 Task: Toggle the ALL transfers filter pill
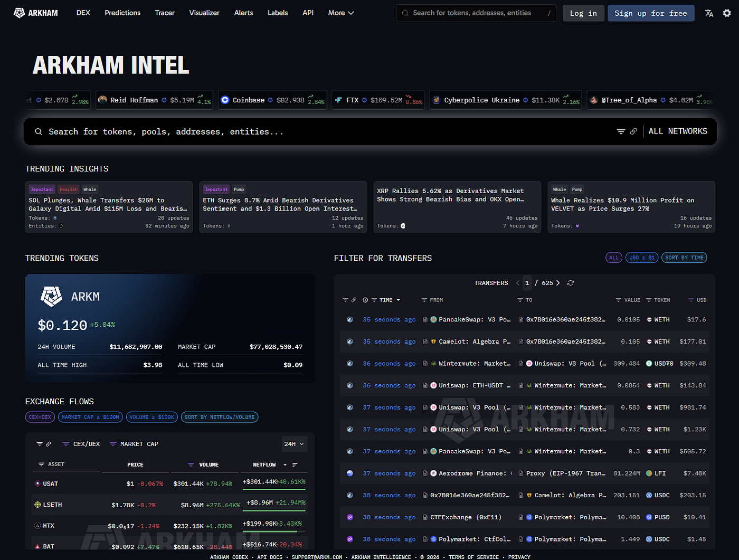614,258
